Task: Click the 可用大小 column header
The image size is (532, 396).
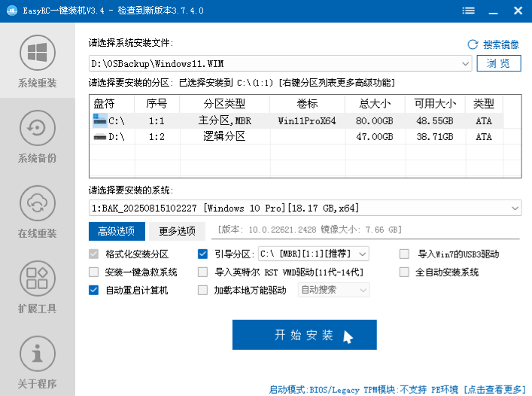Action: click(435, 104)
